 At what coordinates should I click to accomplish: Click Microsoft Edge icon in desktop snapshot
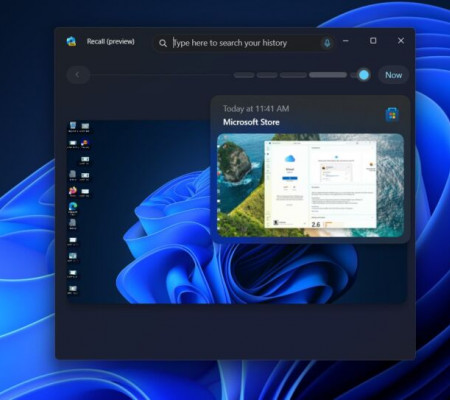73,208
